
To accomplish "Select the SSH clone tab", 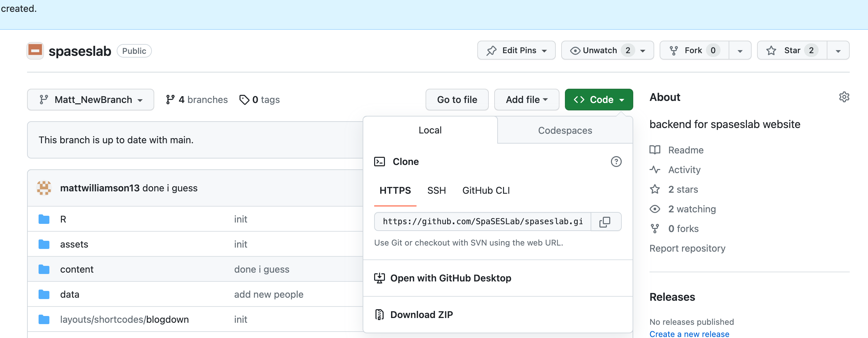I will (x=436, y=191).
